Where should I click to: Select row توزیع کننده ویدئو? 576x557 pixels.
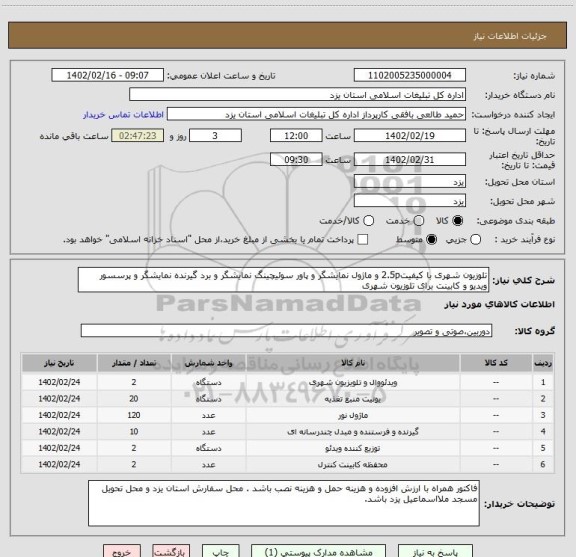[x=288, y=448]
